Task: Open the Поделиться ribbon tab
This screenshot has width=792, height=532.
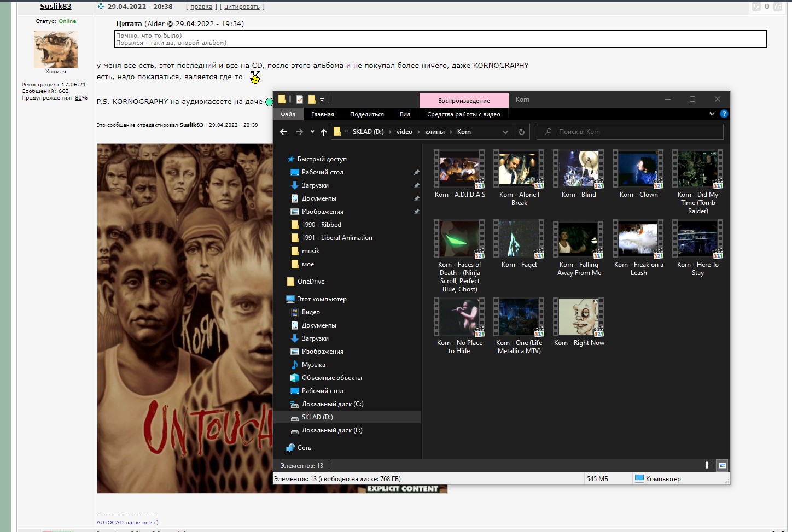Action: pyautogui.click(x=367, y=114)
